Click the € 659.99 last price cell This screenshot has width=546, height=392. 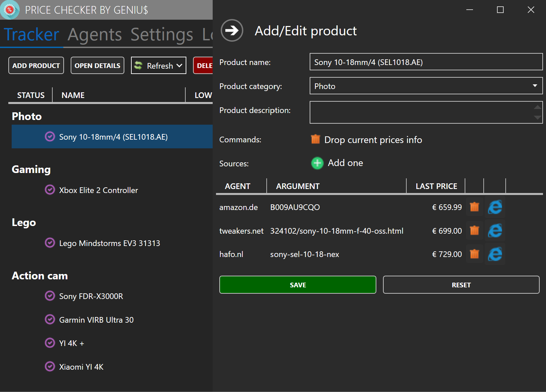[447, 207]
